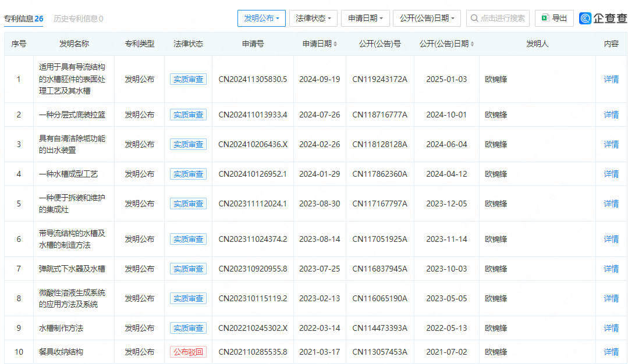The image size is (628, 364).
Task: Open 详情 for 餐具收纳结构
Action: (611, 352)
